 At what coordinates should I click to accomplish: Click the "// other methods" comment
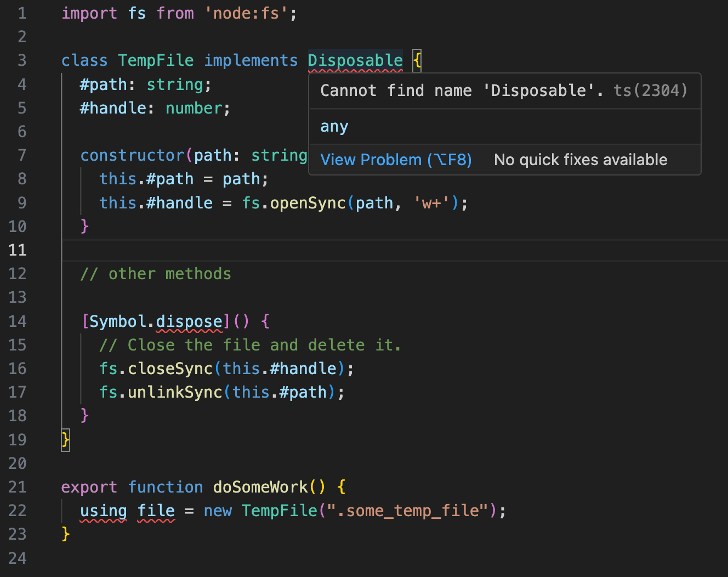156,274
